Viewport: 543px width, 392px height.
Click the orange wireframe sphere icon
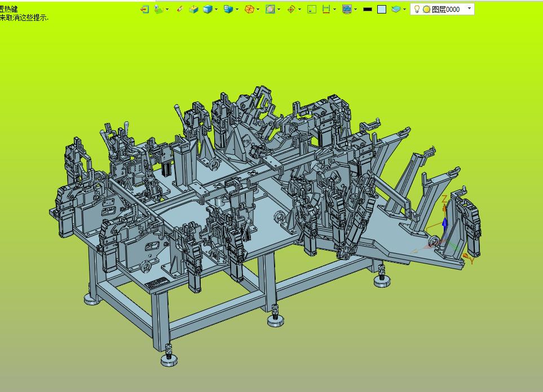point(249,9)
